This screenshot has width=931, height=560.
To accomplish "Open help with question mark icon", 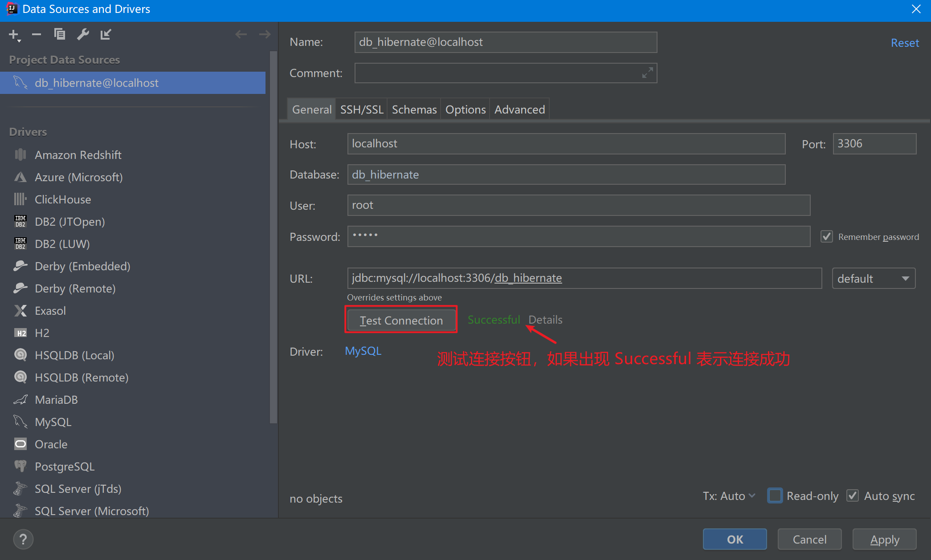I will 23,540.
